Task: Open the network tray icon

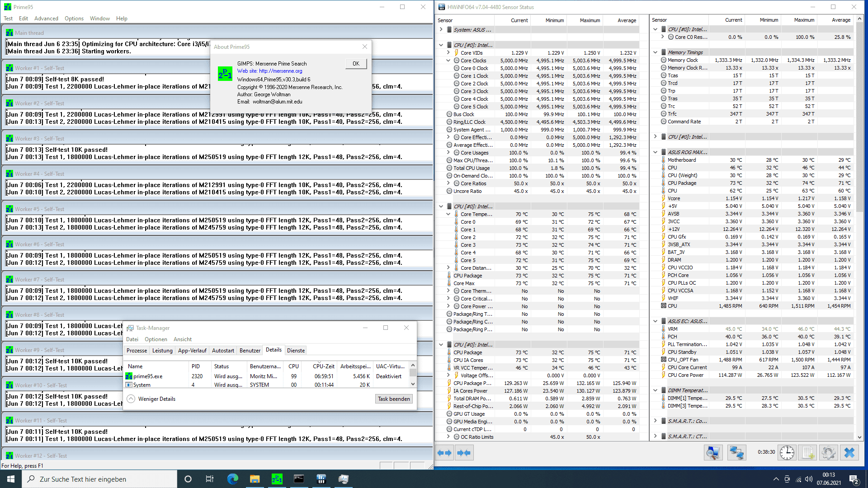Action: coord(798,479)
